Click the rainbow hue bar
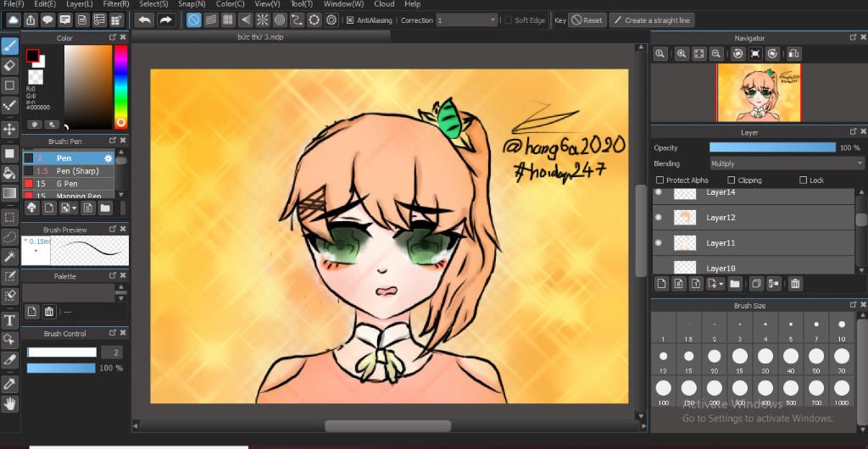Screen dimensions: 868x449 click(x=120, y=86)
